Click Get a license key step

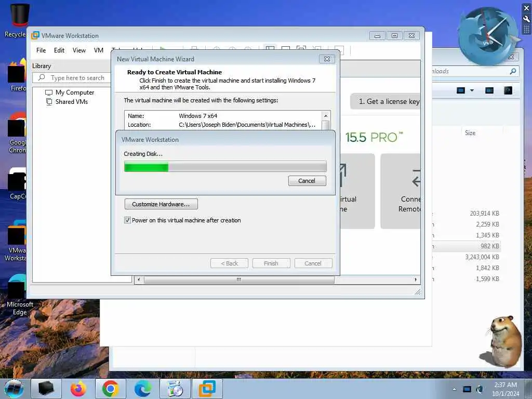click(x=385, y=101)
